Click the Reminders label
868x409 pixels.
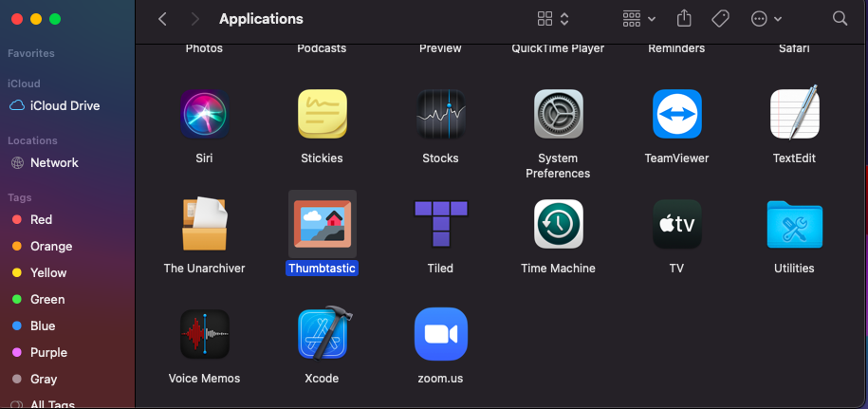click(676, 48)
